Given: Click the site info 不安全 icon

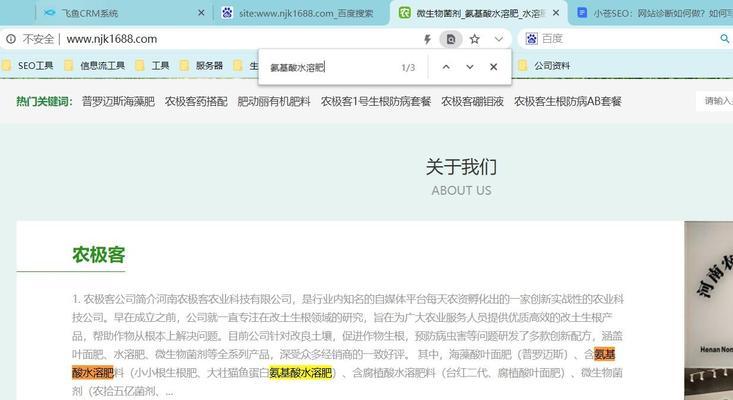Looking at the screenshot, I should tap(11, 39).
